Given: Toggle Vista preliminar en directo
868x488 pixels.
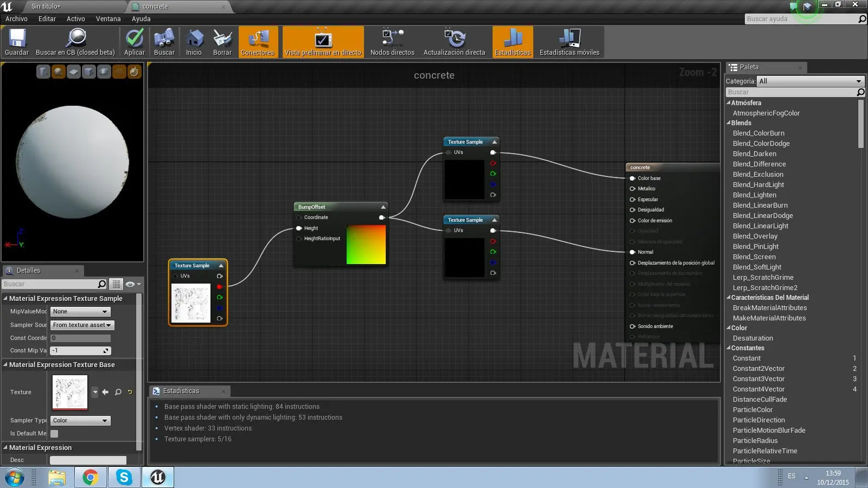Looking at the screenshot, I should tap(323, 42).
